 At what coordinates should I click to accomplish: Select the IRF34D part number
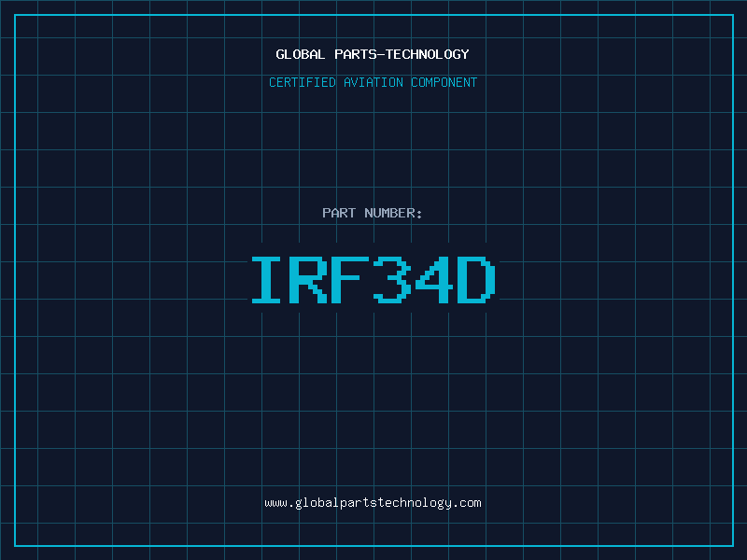click(373, 279)
